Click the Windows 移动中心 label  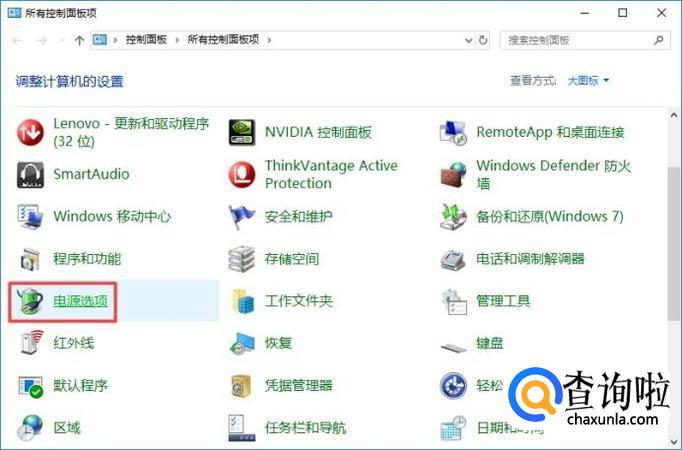click(x=112, y=217)
